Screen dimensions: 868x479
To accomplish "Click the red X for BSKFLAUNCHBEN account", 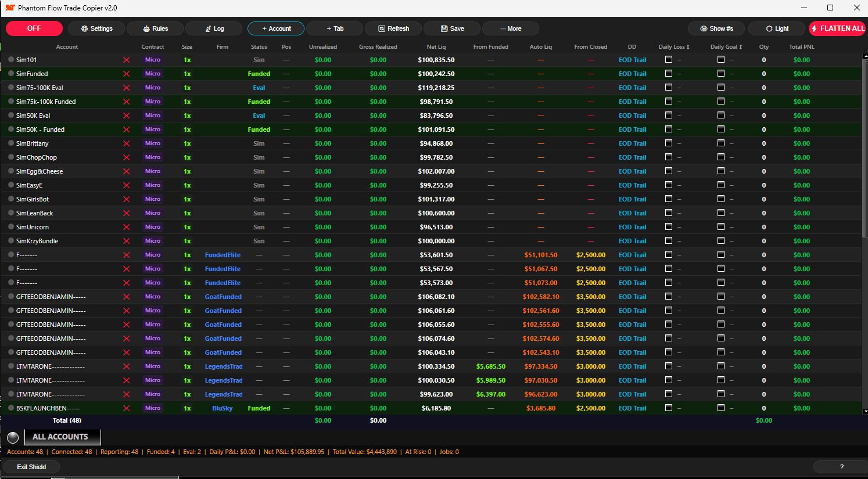I will (x=126, y=408).
